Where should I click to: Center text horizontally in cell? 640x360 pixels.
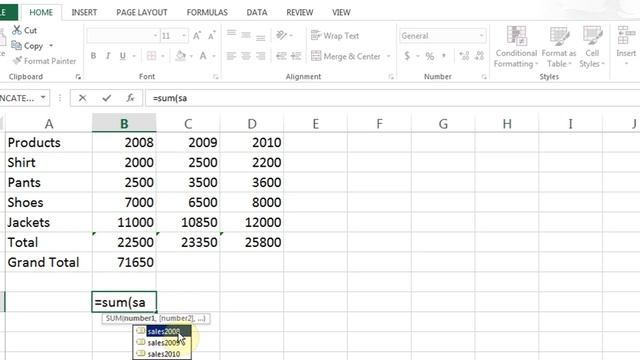(x=246, y=56)
